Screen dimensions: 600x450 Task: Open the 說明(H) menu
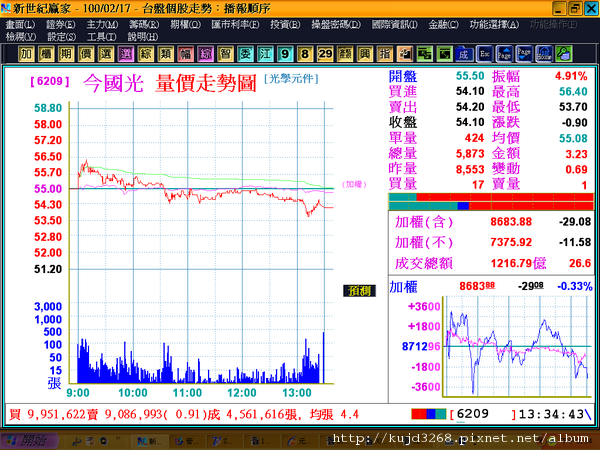point(142,37)
